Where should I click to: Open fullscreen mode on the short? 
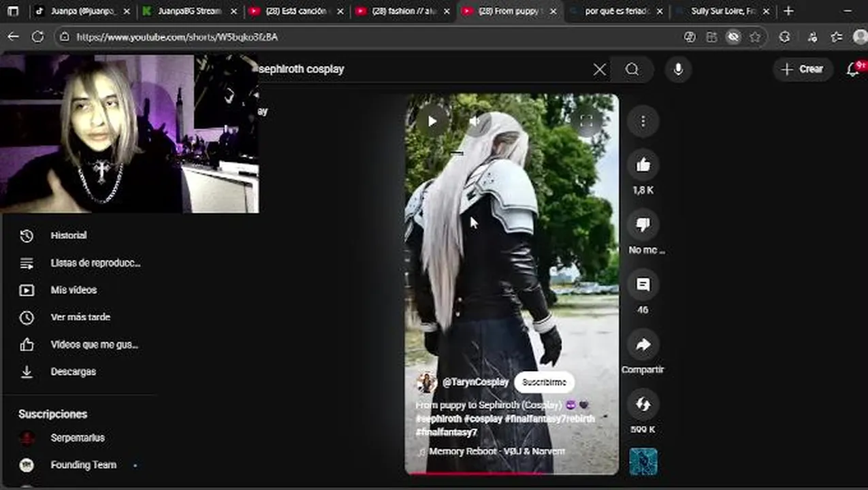pos(586,122)
